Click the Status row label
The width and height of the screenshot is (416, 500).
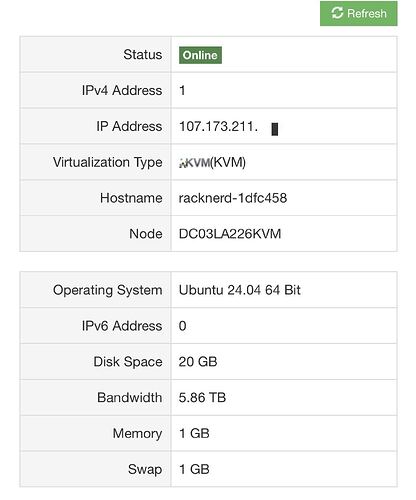click(x=143, y=55)
